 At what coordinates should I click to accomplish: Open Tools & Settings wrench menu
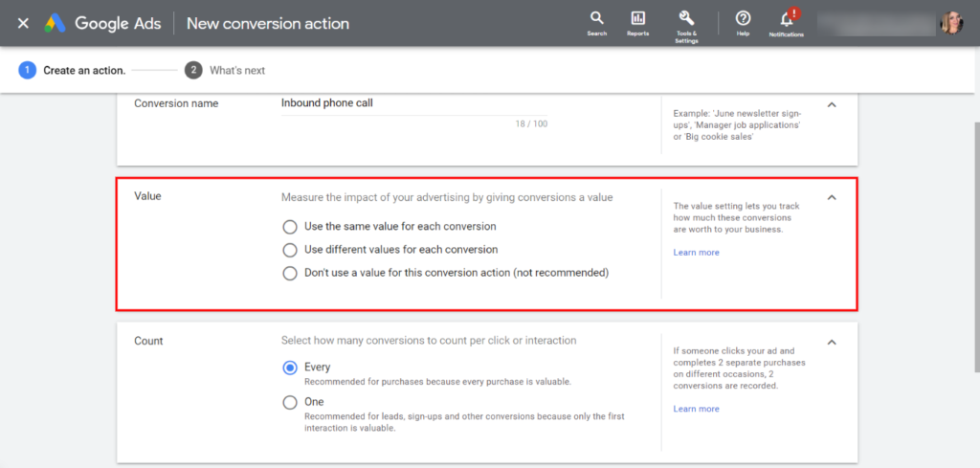[x=686, y=23]
